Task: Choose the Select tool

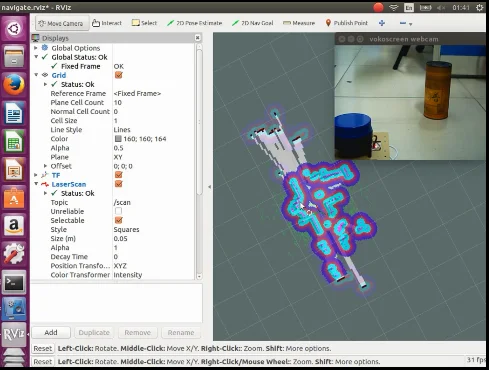Action: 144,23
